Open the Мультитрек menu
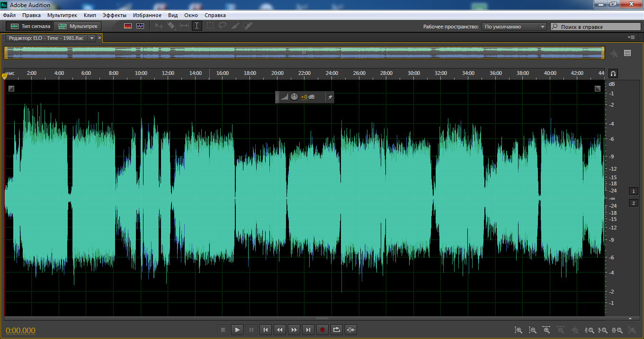644x339 pixels. tap(62, 15)
